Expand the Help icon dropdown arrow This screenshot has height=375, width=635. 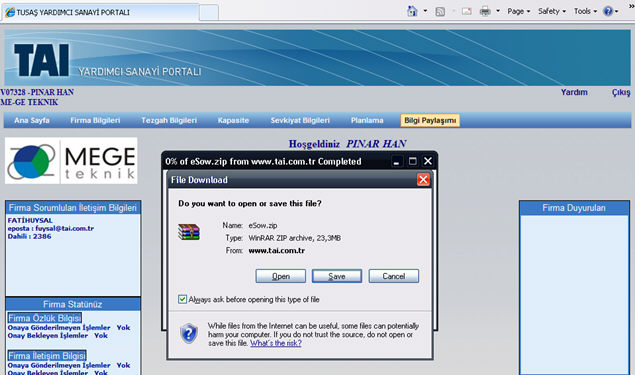(x=617, y=11)
